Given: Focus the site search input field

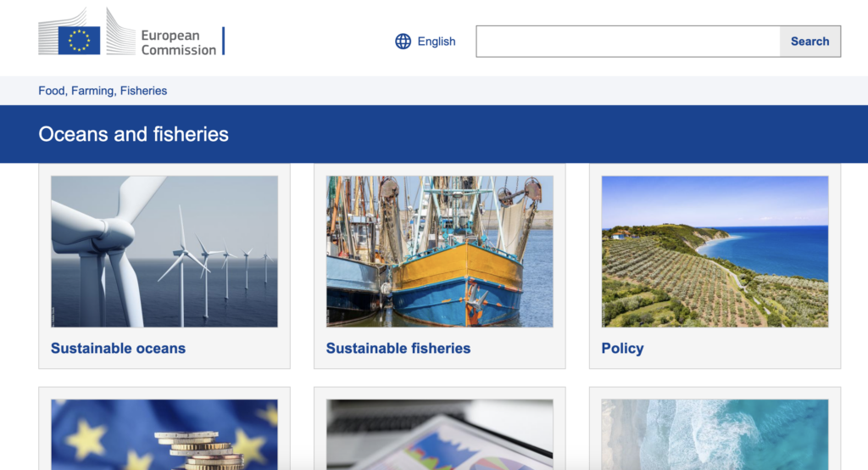Looking at the screenshot, I should [x=628, y=42].
